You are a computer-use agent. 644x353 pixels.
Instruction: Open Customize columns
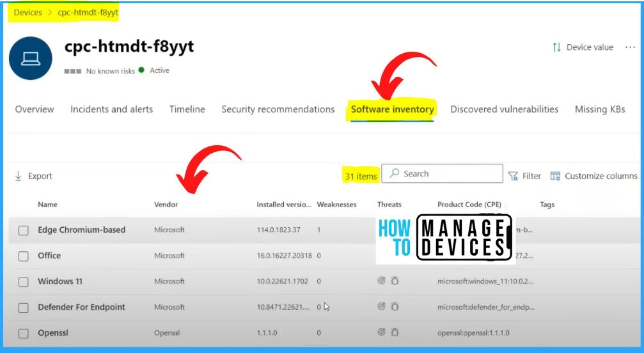[601, 176]
